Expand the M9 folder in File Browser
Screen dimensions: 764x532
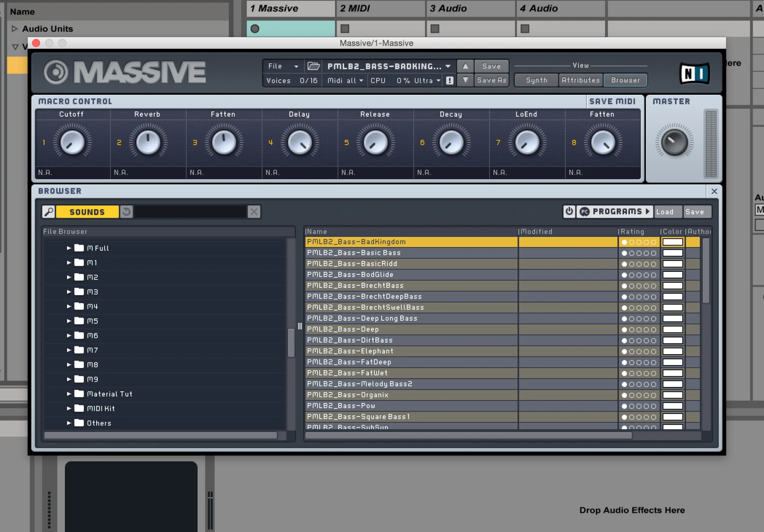(69, 379)
